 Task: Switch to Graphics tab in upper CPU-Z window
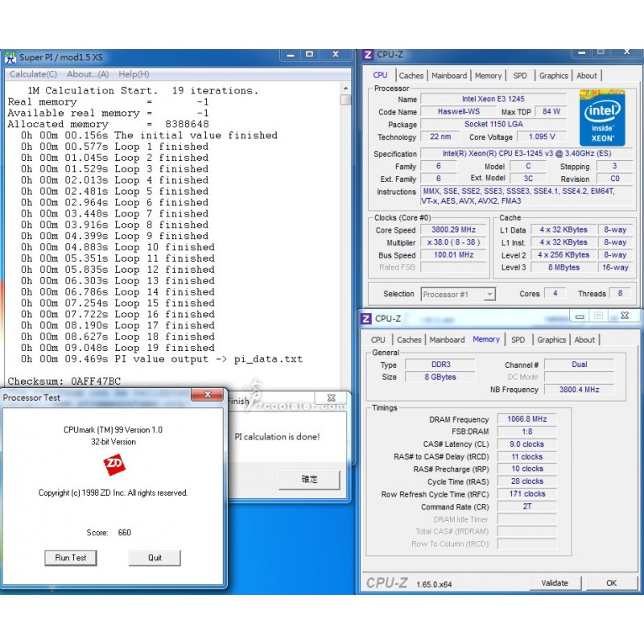pos(553,76)
